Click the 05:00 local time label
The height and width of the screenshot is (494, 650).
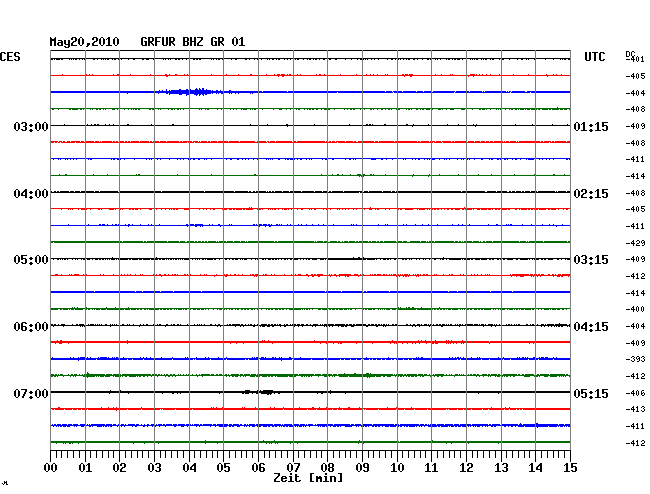(x=31, y=260)
